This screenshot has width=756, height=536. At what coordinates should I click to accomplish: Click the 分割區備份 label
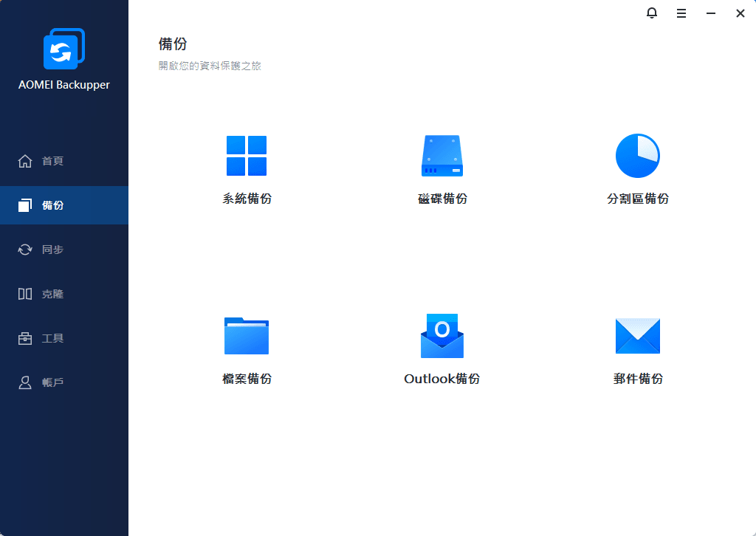(637, 199)
